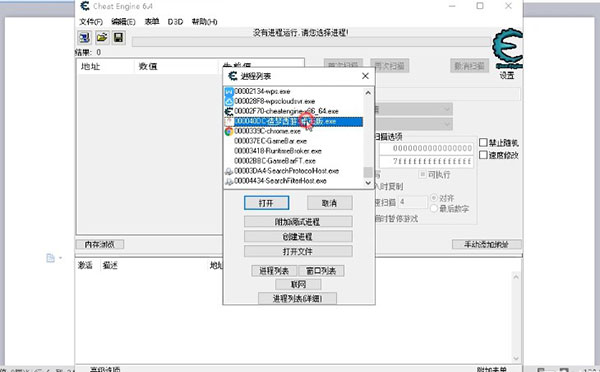Click process list scroll up arrow

(x=368, y=93)
